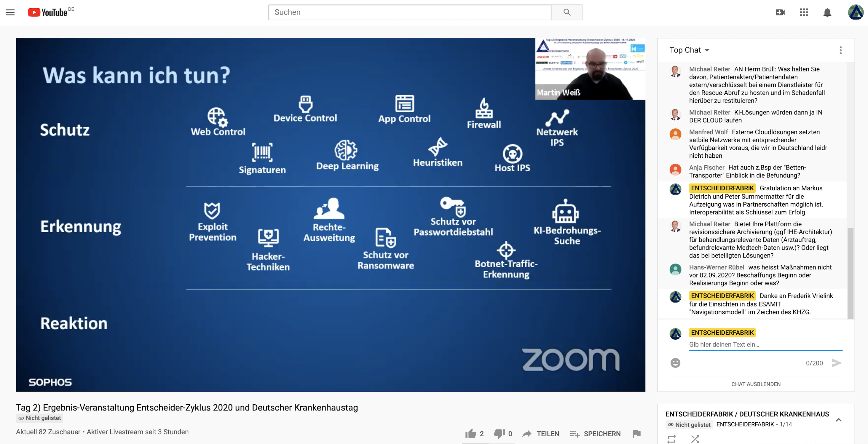
Task: Click Hans-Werner Rübel's chat avatar
Action: [x=675, y=269]
